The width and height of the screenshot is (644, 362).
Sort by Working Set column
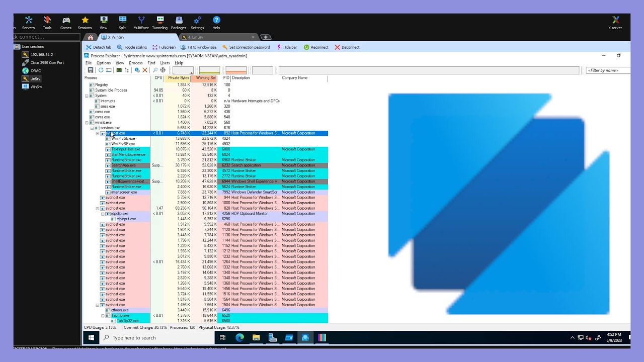(x=204, y=78)
